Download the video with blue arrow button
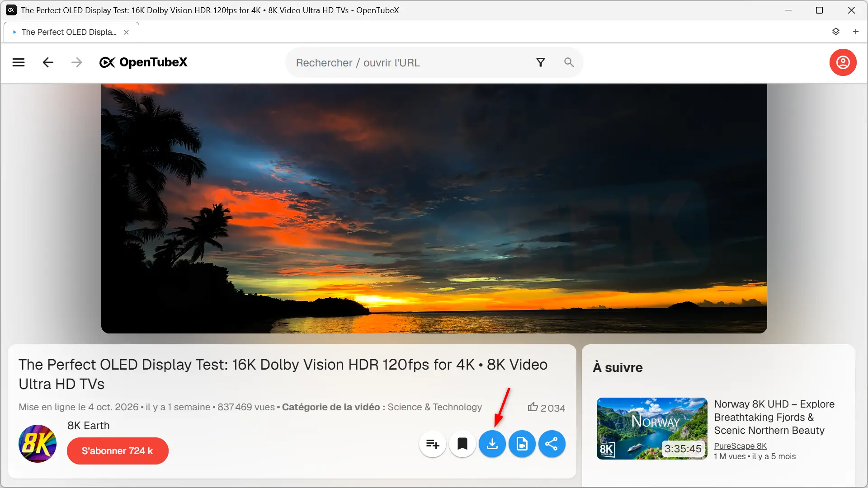This screenshot has height=488, width=868. (492, 444)
